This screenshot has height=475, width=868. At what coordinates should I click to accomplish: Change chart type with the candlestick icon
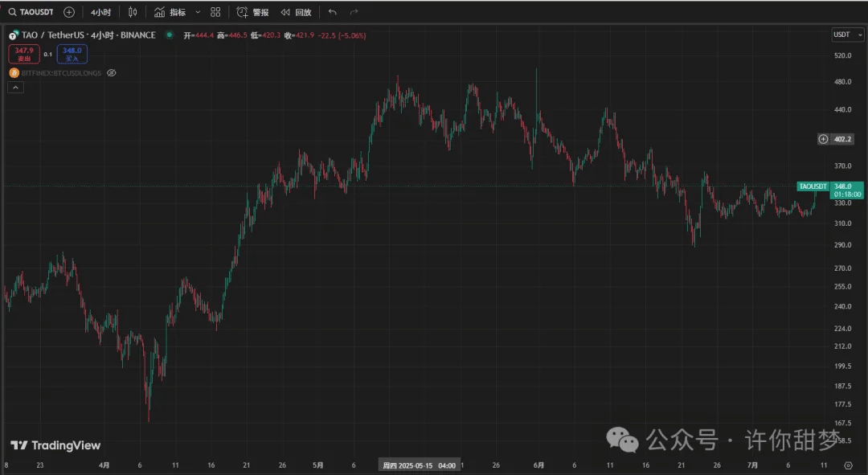tap(133, 11)
